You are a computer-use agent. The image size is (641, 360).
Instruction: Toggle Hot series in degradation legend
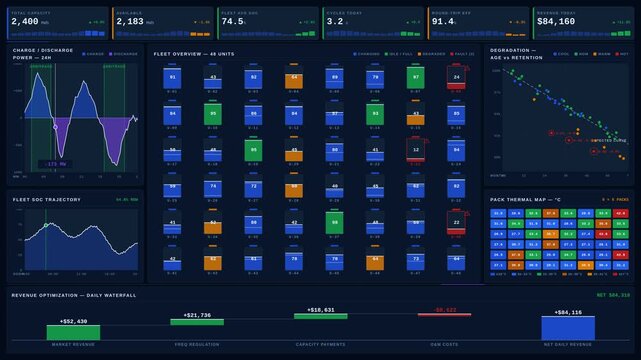pyautogui.click(x=622, y=54)
